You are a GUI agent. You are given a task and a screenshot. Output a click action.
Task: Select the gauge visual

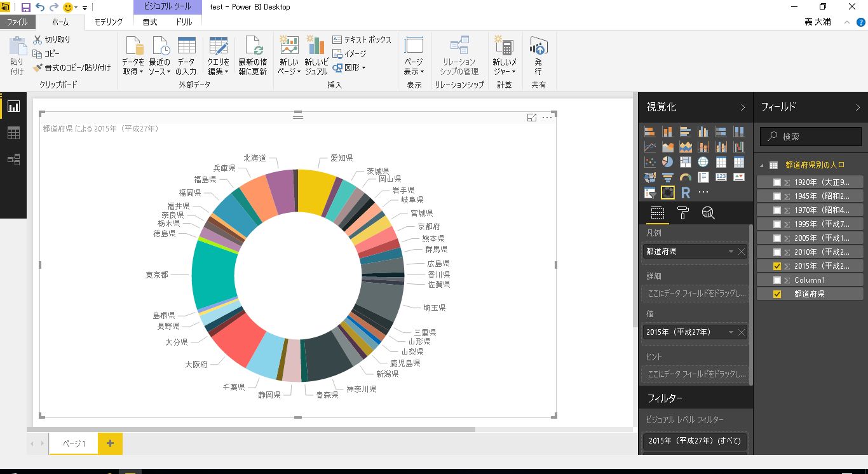(x=686, y=177)
